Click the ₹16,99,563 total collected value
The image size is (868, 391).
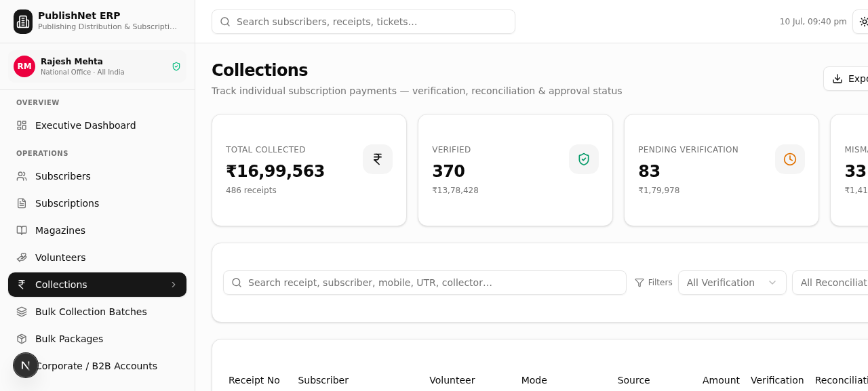click(275, 171)
